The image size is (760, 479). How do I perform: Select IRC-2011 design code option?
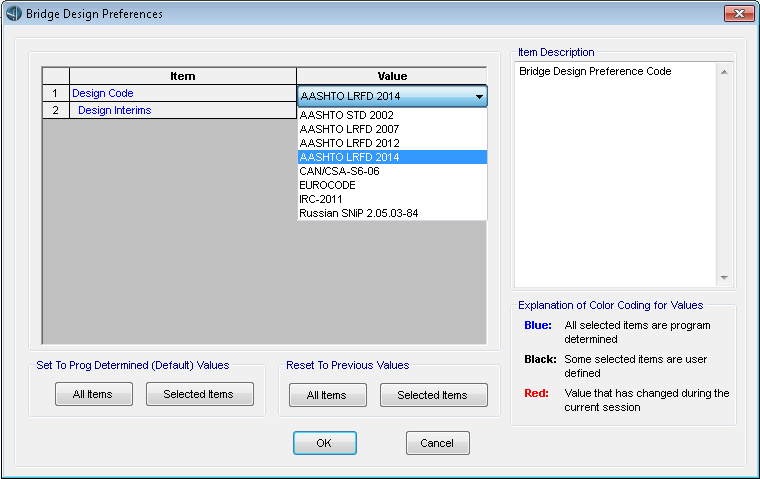[x=392, y=199]
